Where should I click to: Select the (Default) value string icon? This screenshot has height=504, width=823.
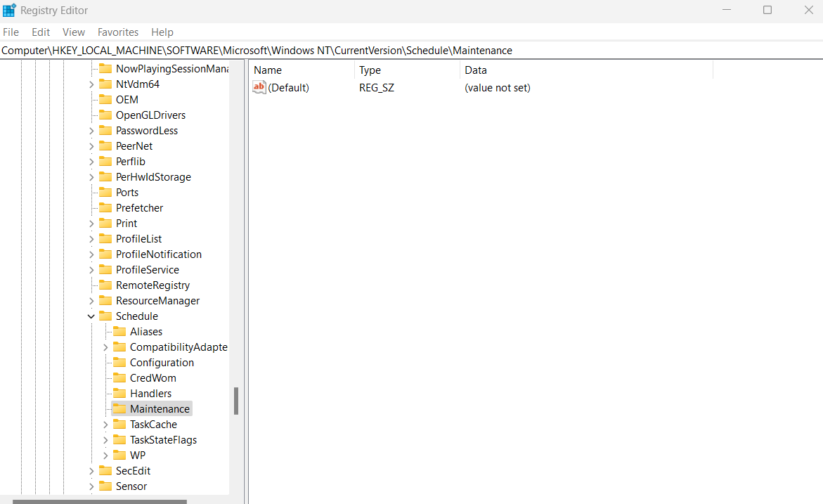(259, 88)
